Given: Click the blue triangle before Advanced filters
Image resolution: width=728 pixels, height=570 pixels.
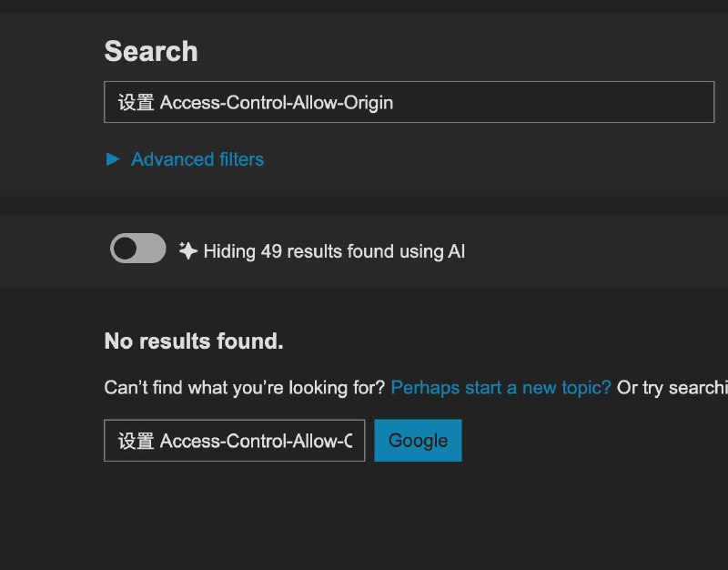Looking at the screenshot, I should click(113, 159).
